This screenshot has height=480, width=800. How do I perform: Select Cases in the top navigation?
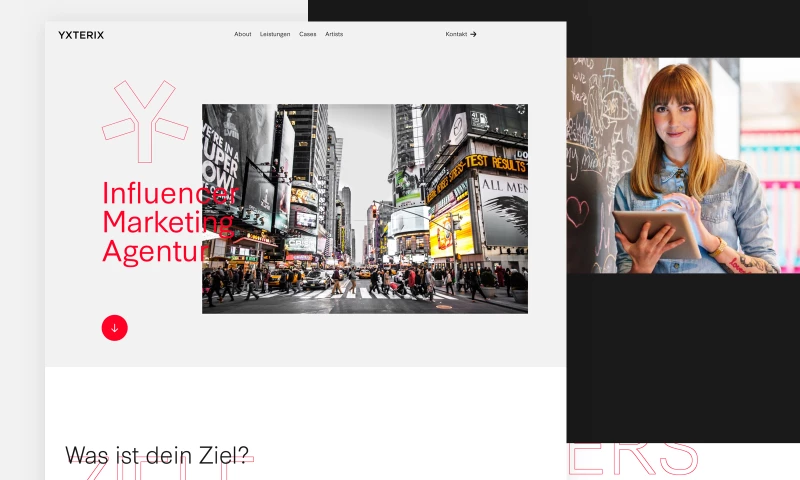pos(308,34)
